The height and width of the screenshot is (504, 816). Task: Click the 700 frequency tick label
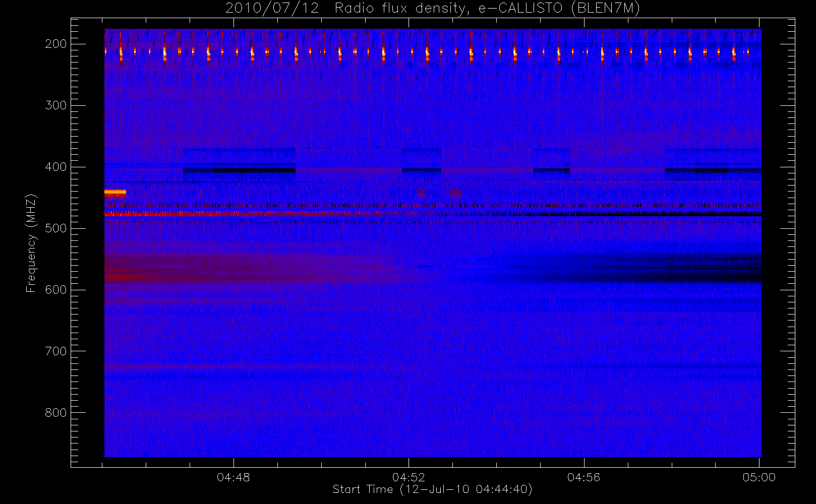[x=56, y=351]
